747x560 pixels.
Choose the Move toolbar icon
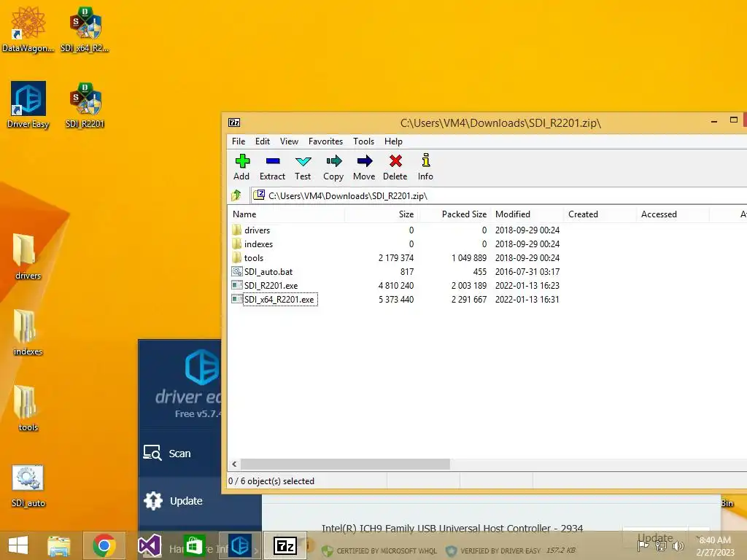(365, 167)
